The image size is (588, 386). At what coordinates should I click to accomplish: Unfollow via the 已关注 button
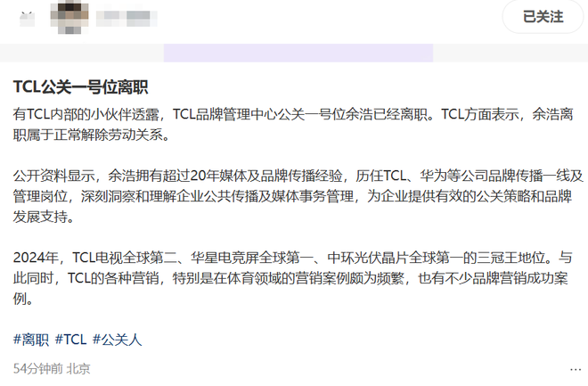coord(543,17)
